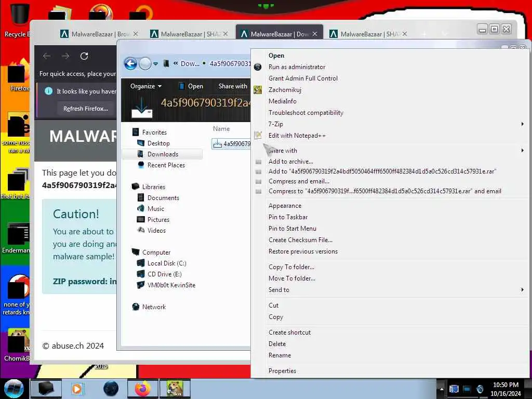Click the Libraries group icon
The width and height of the screenshot is (532, 399).
click(x=136, y=187)
